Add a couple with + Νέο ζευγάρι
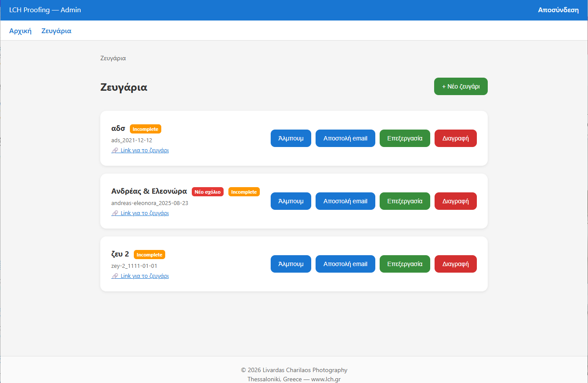 [x=461, y=86]
